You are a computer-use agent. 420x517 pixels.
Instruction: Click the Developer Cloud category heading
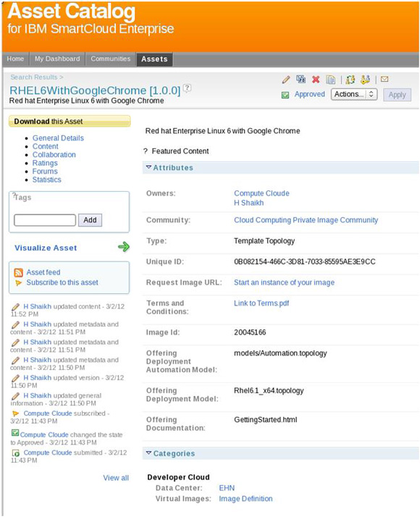[x=178, y=477]
